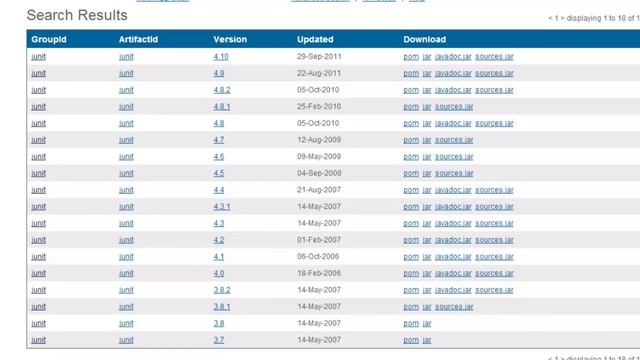Download sources.jar for junit 4.8.1

pos(454,107)
